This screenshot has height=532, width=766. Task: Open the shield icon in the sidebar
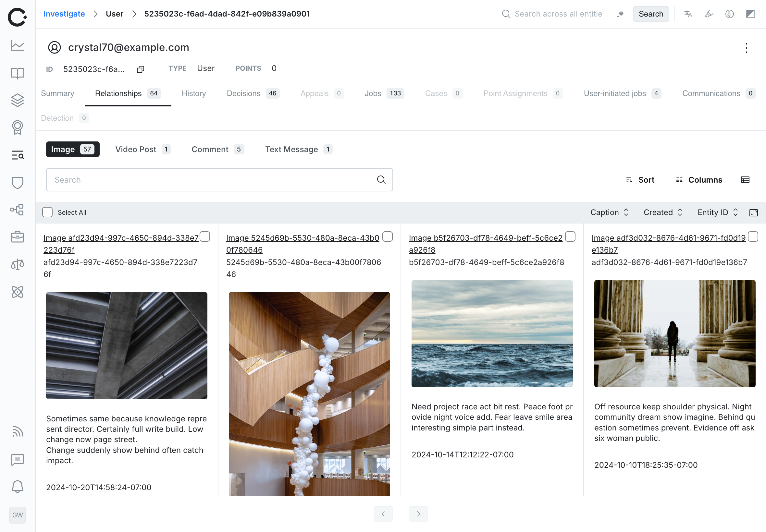[x=17, y=183]
